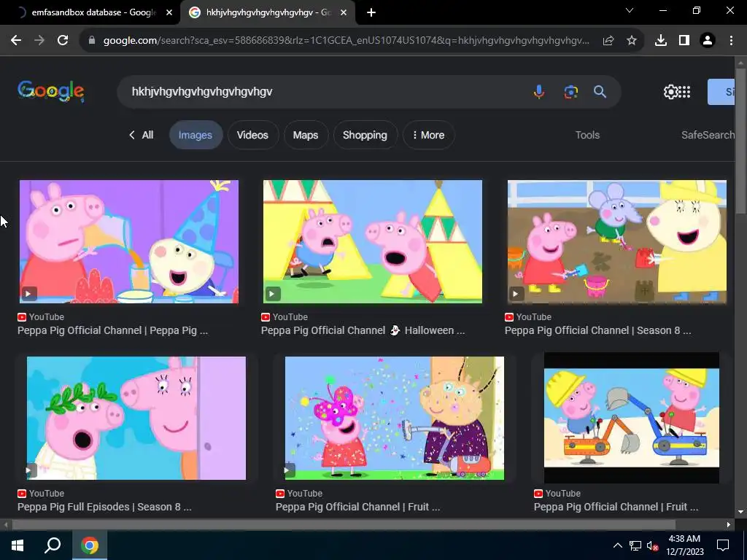Toggle the Chrome side panel icon
747x560 pixels.
coord(684,41)
